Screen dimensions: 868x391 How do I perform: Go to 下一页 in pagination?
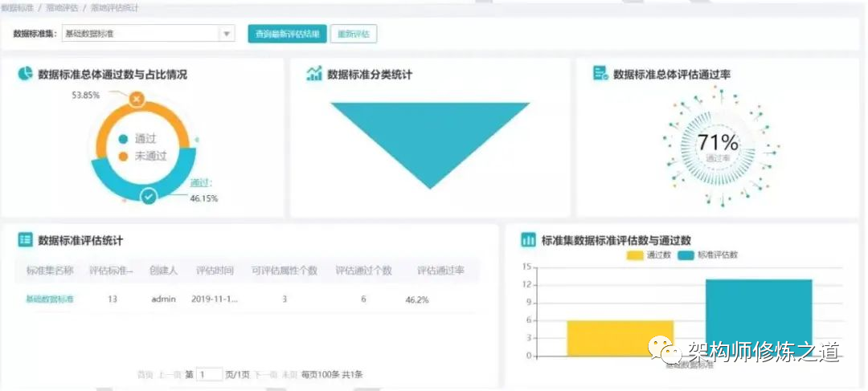265,374
